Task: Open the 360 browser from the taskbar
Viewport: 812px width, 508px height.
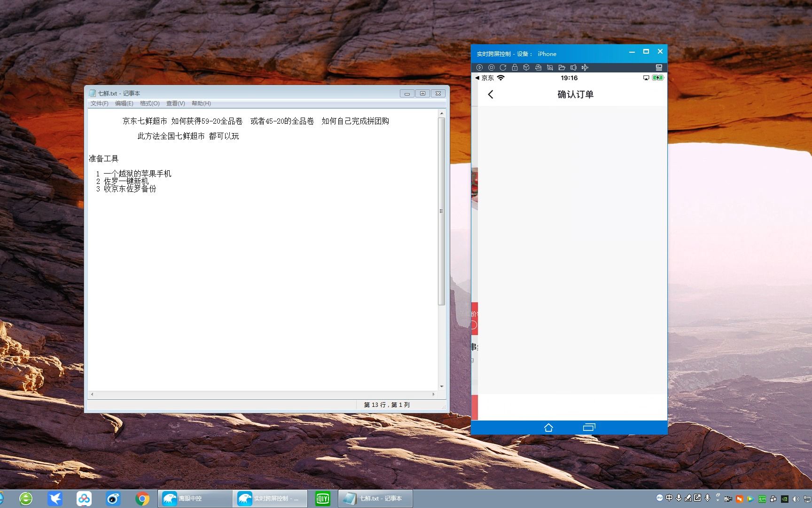Action: pos(26,499)
